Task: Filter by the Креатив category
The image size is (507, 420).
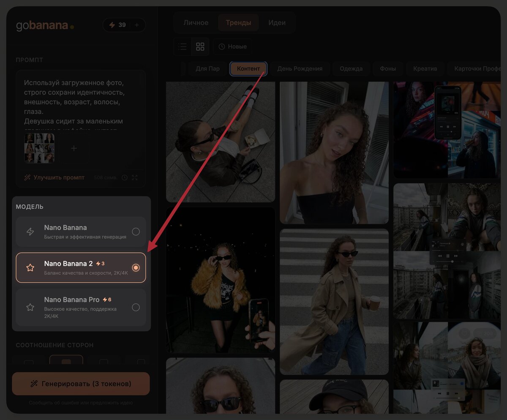Action: [x=425, y=68]
